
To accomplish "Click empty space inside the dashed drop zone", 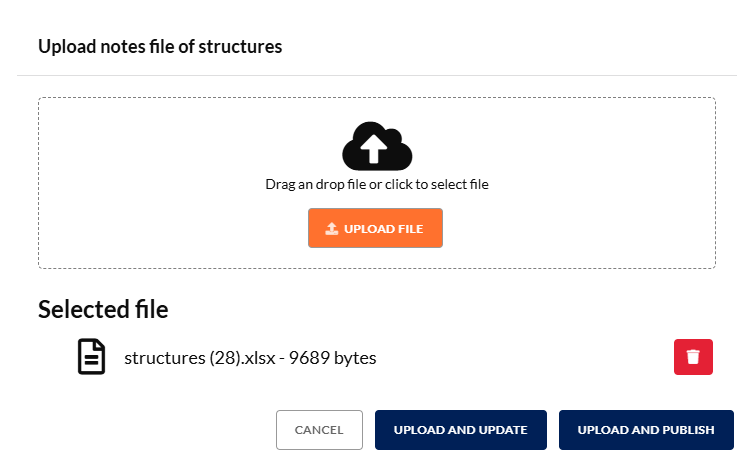I will (150, 180).
